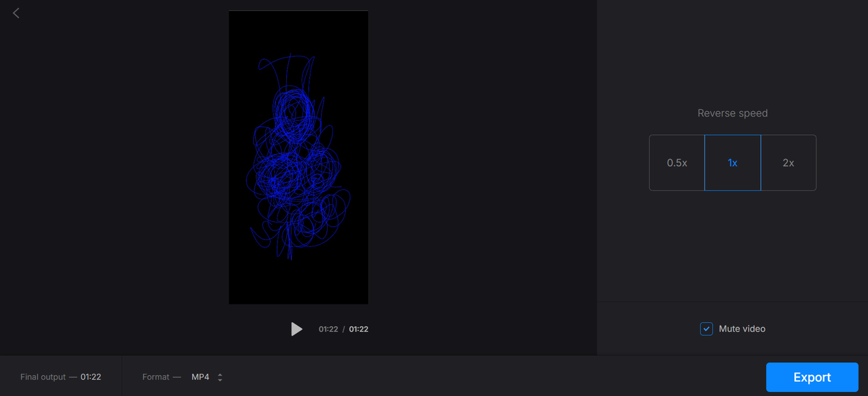Uncheck the Mute video checkbox

click(707, 329)
